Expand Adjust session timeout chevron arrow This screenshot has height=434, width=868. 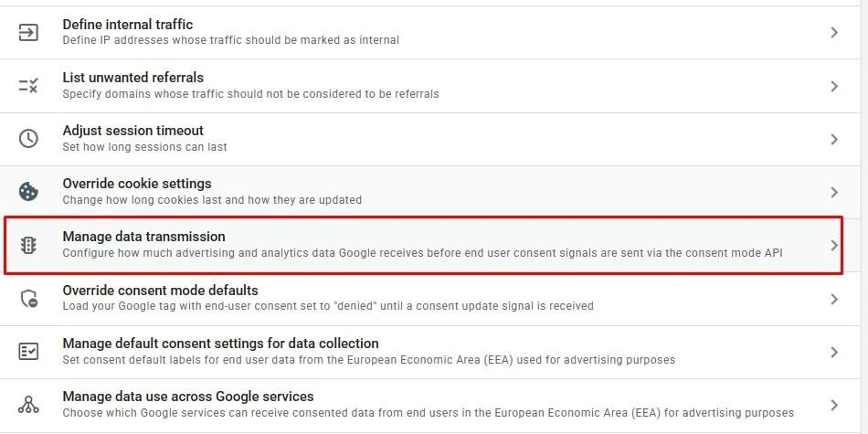(834, 140)
